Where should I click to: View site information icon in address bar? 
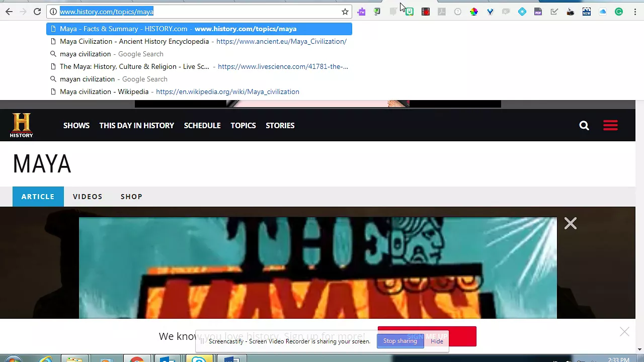(x=53, y=12)
